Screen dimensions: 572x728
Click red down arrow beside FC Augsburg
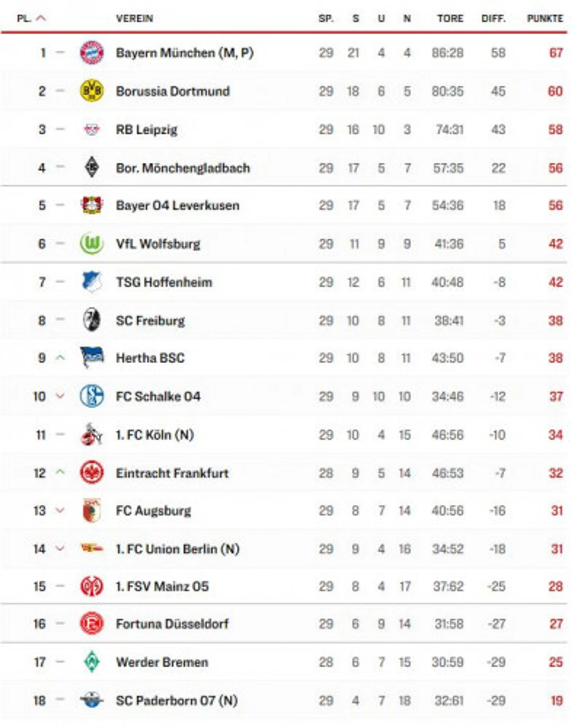point(60,510)
